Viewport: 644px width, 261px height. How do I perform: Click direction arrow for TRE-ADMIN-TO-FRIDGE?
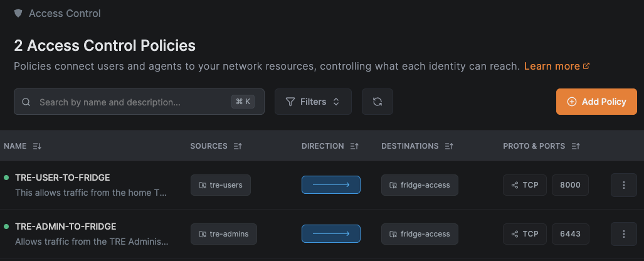click(331, 234)
